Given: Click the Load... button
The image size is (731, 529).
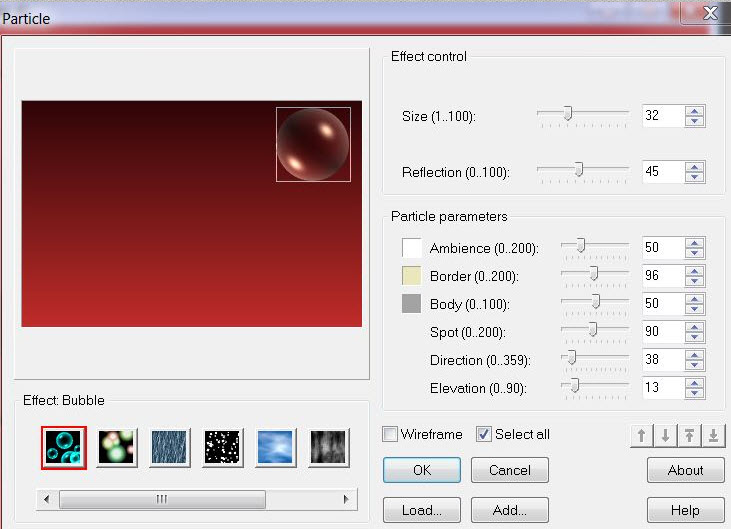Looking at the screenshot, I should 422,510.
